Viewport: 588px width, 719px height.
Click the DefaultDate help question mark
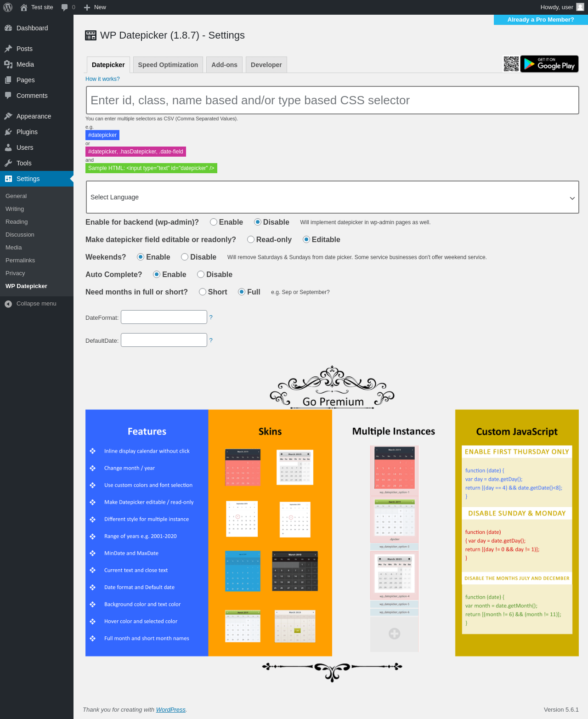point(211,340)
